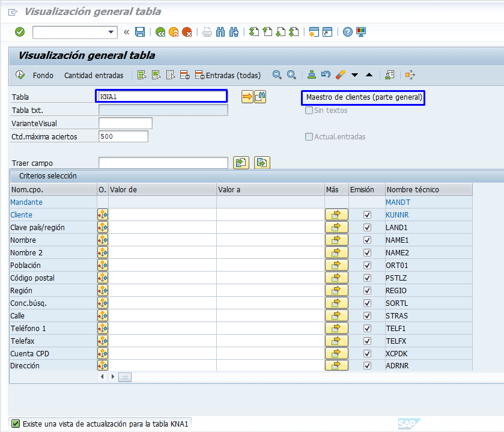This screenshot has height=432, width=504.
Task: Click the Fondo toolbar item
Action: pos(43,75)
